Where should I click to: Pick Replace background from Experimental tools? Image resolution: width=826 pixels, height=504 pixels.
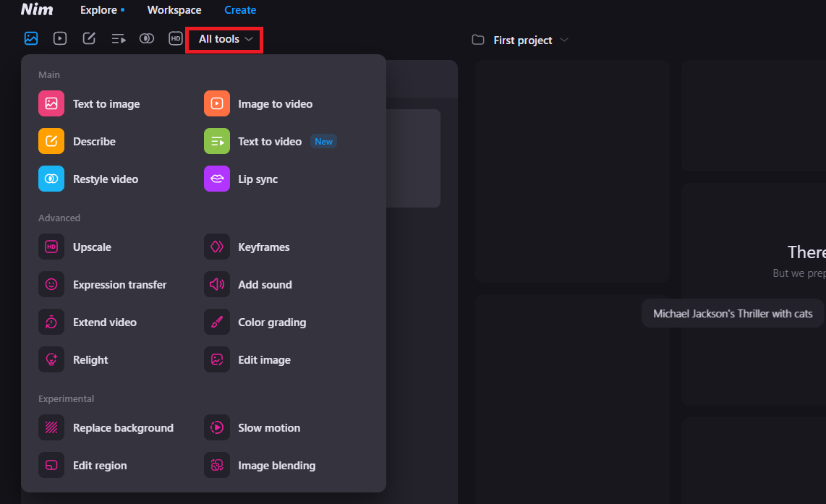[x=123, y=428]
